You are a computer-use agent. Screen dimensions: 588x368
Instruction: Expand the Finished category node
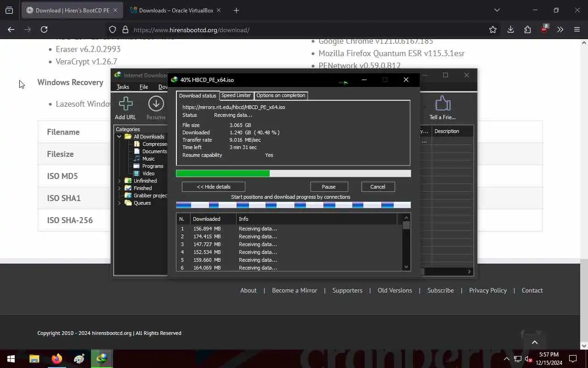click(x=119, y=188)
